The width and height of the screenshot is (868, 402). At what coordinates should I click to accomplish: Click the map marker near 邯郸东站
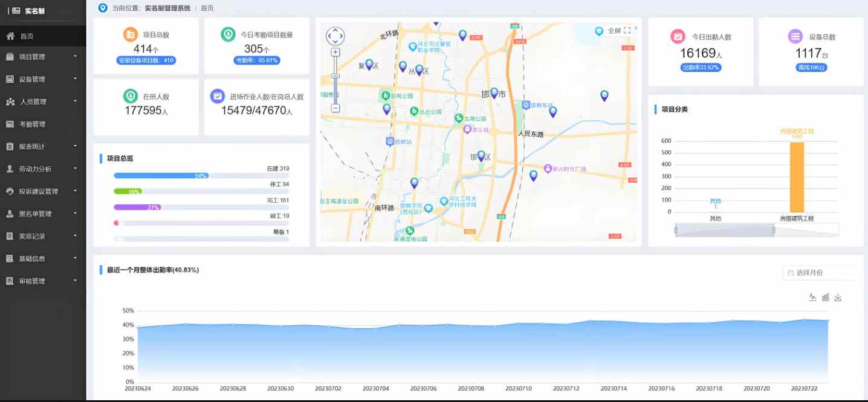pyautogui.click(x=552, y=112)
